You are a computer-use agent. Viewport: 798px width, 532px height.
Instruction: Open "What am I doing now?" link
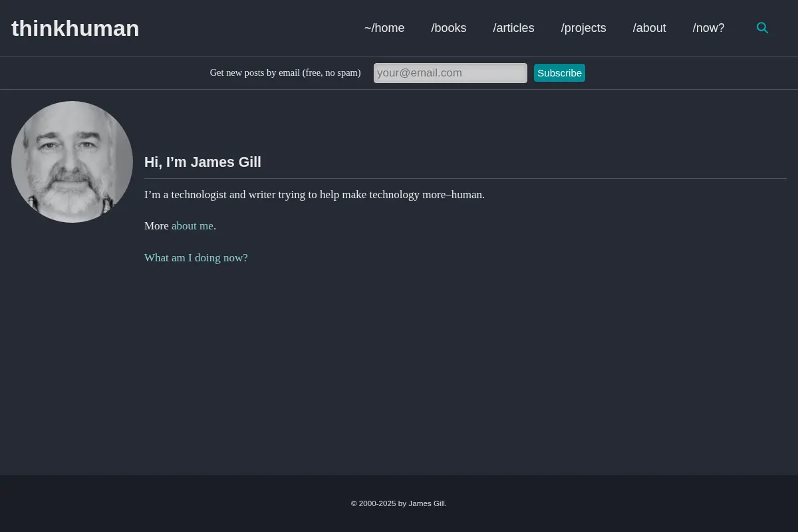(196, 258)
